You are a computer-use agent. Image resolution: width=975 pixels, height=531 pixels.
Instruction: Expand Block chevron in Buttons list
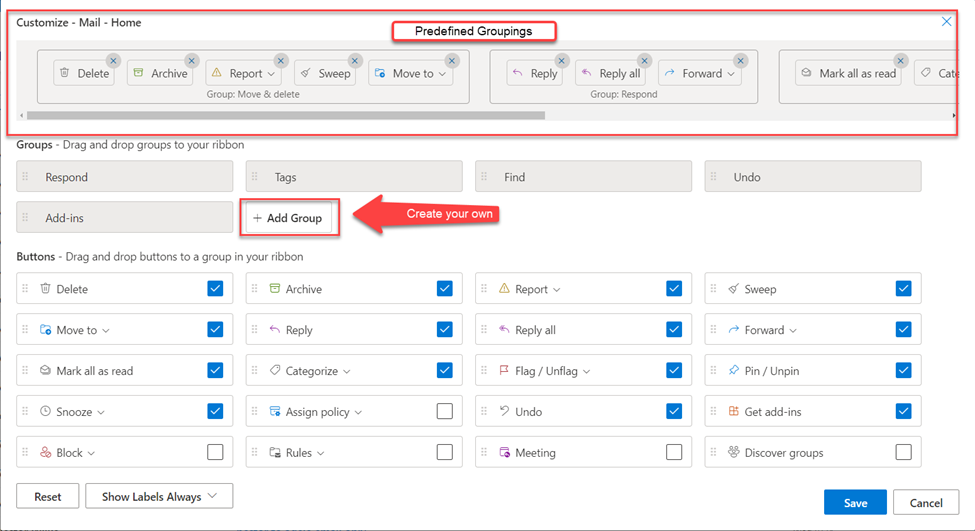click(91, 454)
